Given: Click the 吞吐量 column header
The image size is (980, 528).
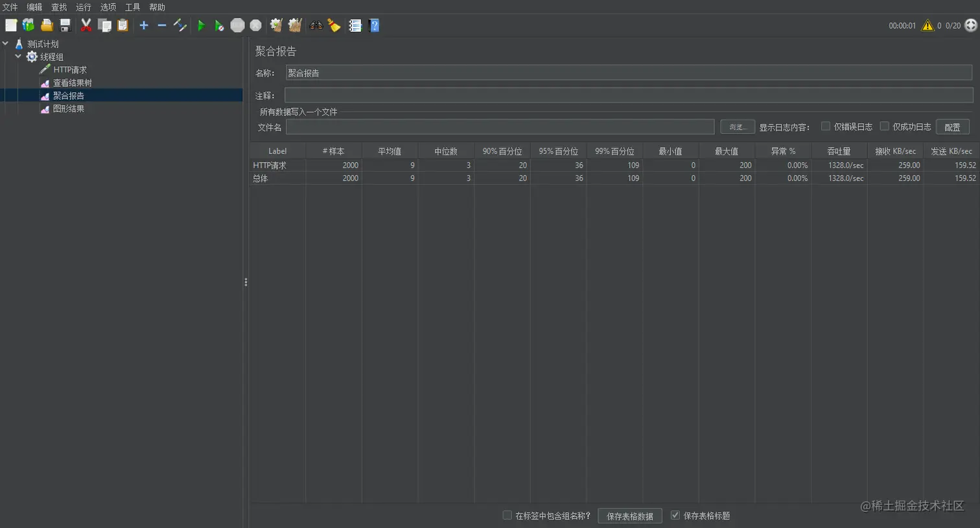Looking at the screenshot, I should 839,151.
